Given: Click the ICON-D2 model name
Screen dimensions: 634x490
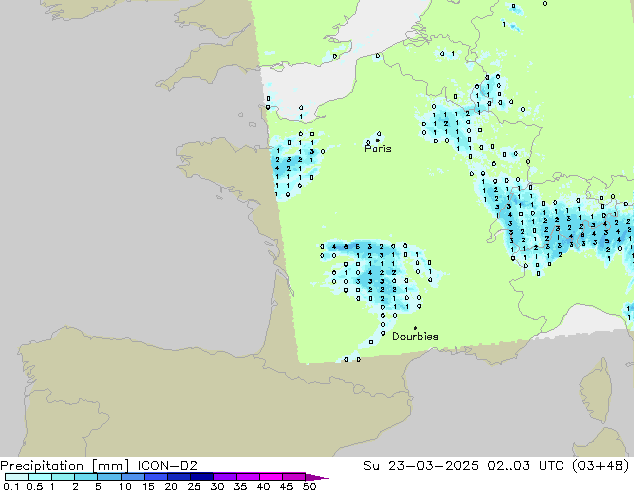Looking at the screenshot, I should pyautogui.click(x=167, y=466).
